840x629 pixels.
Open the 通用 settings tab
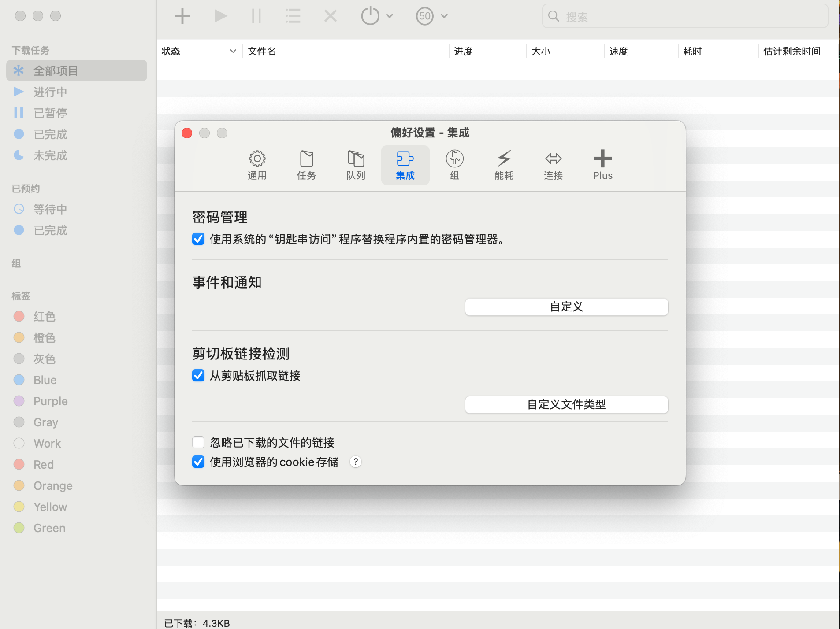point(257,165)
